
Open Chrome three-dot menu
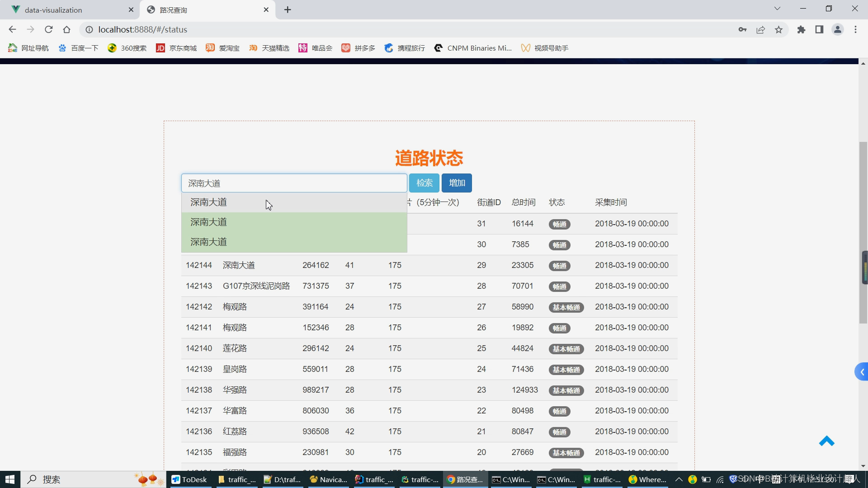(x=855, y=29)
